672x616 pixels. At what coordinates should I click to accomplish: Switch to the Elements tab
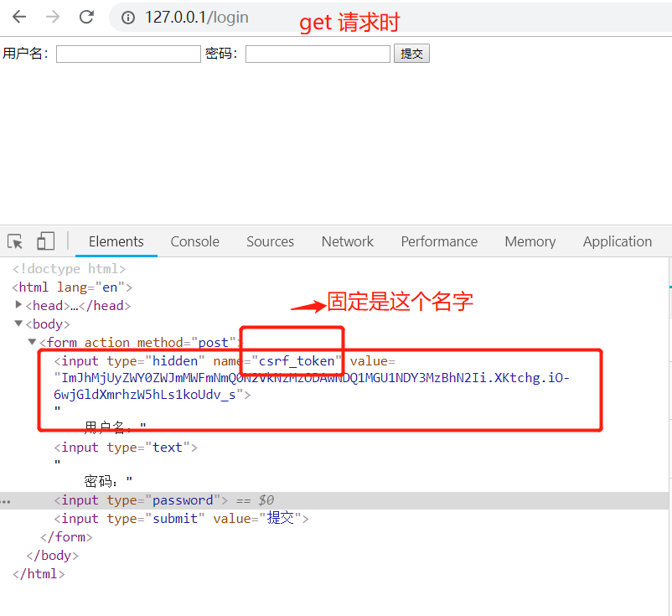[x=116, y=241]
